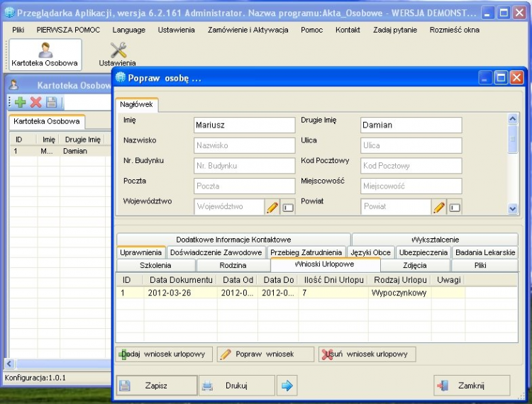532x404 pixels.
Task: Click clear box icon beside Województwo
Action: point(288,208)
